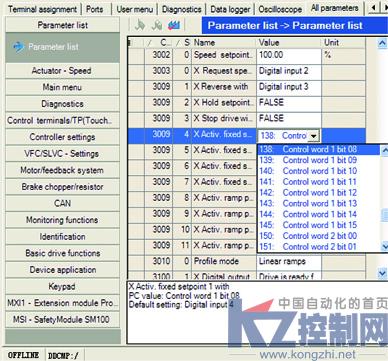Open the Terminal assignment tab

click(x=42, y=9)
